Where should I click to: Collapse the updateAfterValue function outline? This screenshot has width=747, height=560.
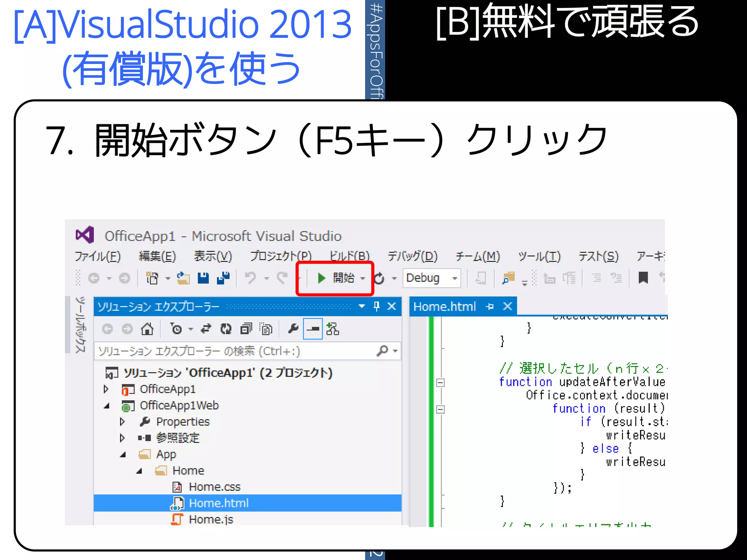tap(440, 383)
